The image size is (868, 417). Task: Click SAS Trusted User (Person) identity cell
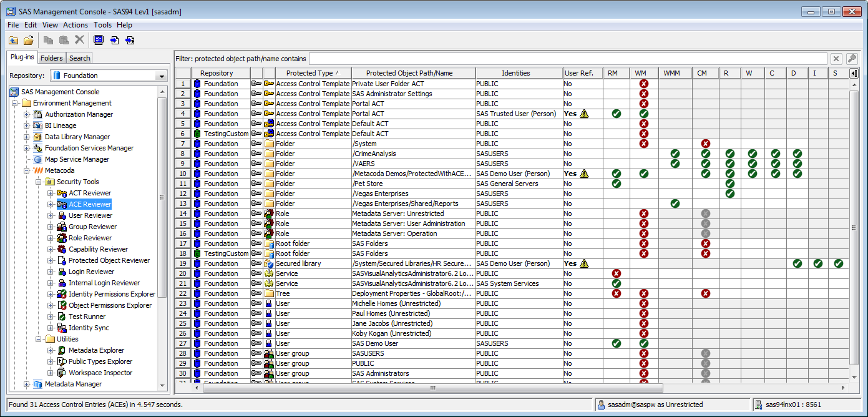point(519,114)
